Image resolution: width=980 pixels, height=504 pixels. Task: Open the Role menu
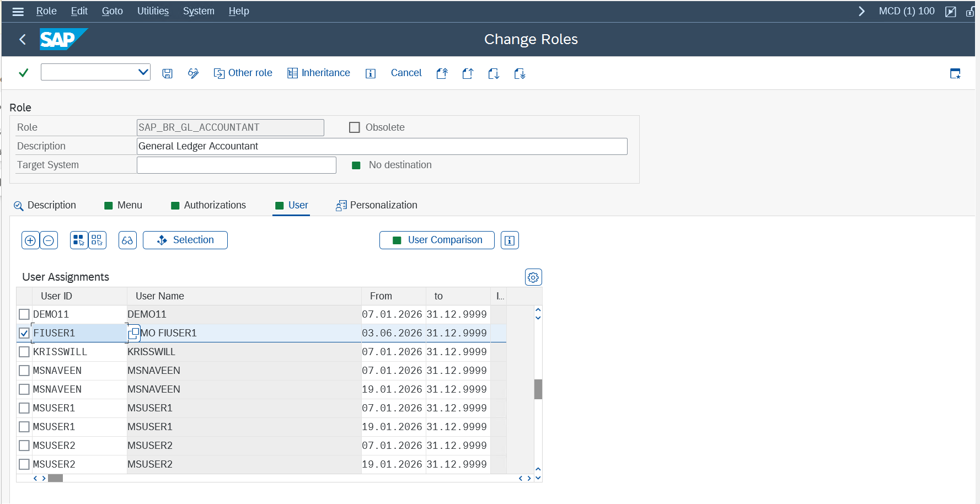coord(46,11)
